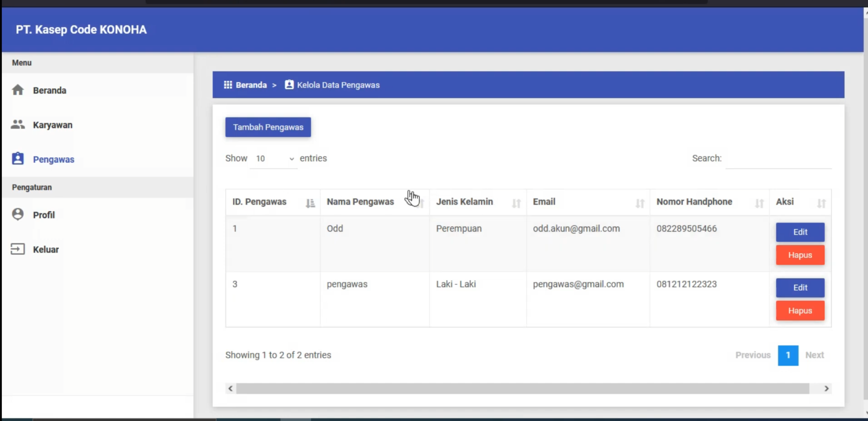Screen dimensions: 868x421
Task: Click the Next pagination link
Action: click(x=814, y=355)
